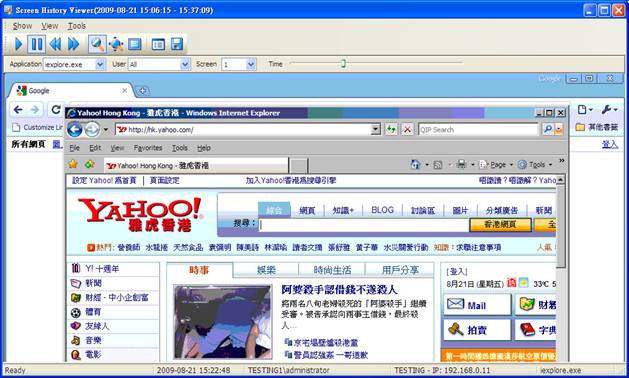The image size is (629, 378).
Task: Click the fast-forward double-arrow icon
Action: click(73, 44)
